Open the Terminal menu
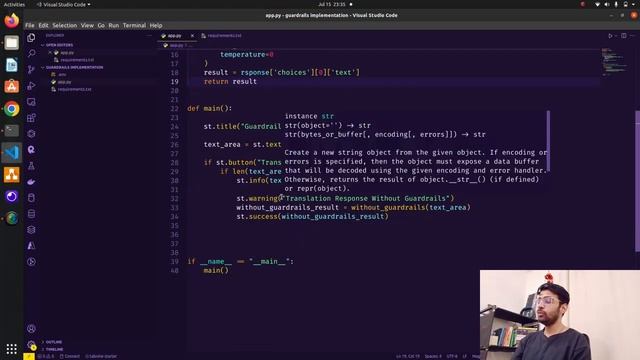The height and width of the screenshot is (360, 640). [x=134, y=25]
